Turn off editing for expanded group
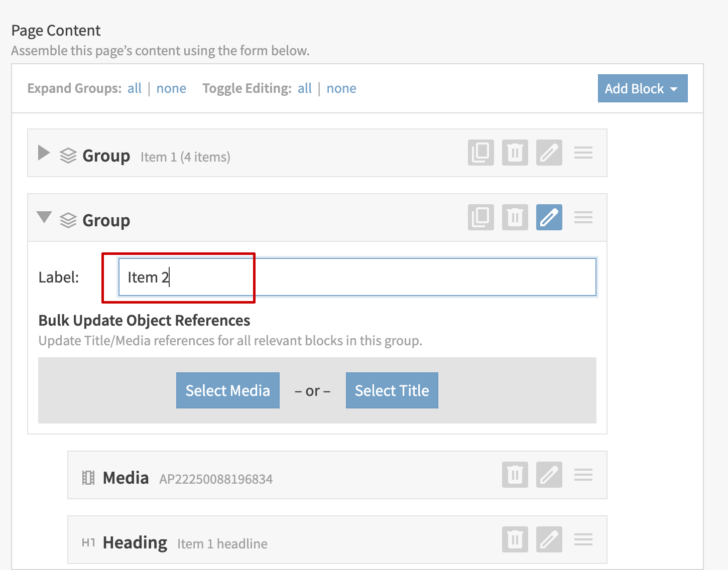 coord(549,217)
